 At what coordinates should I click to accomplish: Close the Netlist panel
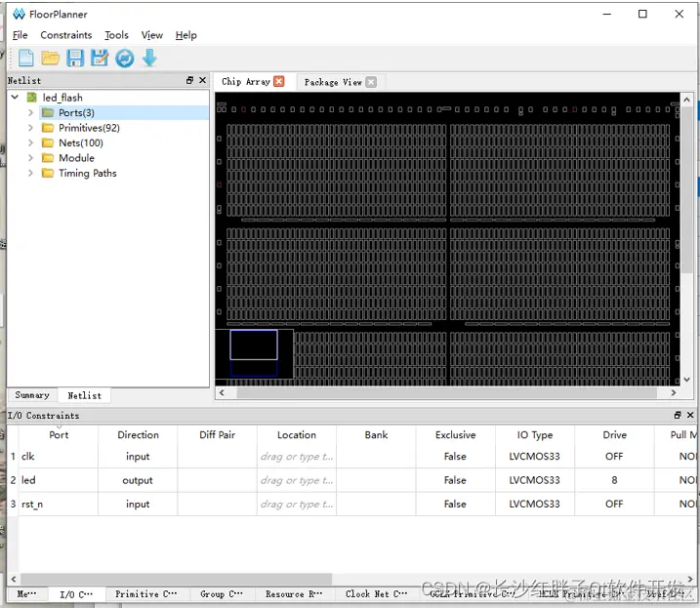click(x=203, y=80)
